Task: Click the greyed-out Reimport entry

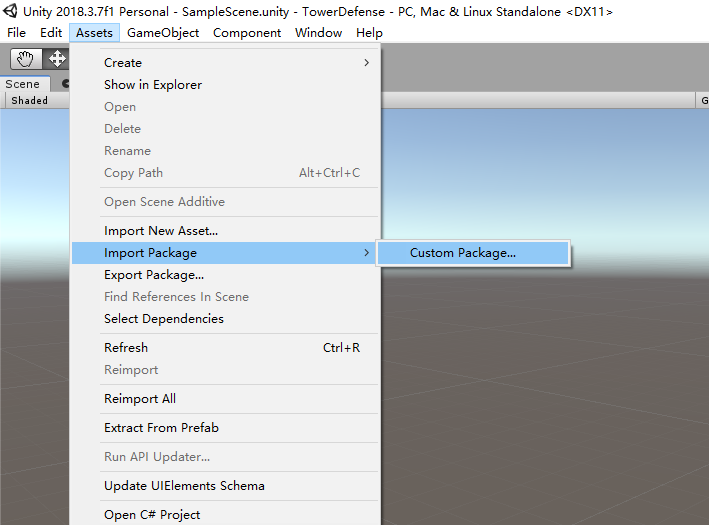Action: (x=225, y=370)
